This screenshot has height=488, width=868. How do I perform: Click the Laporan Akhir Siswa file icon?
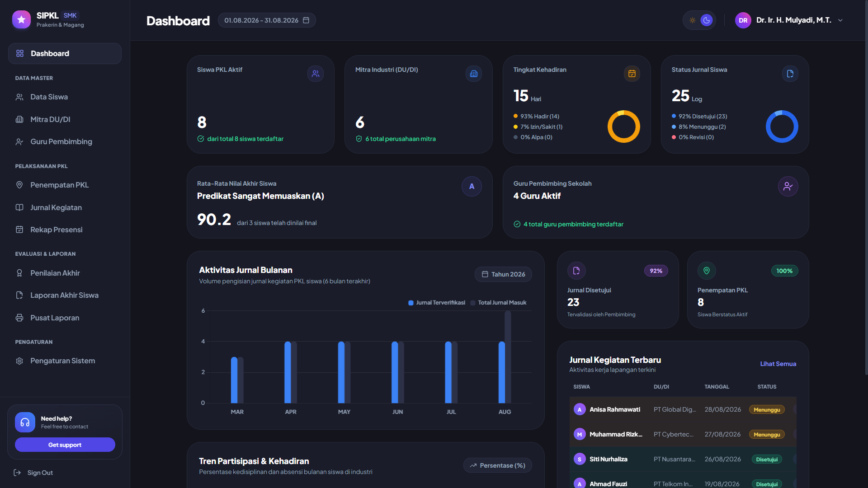(x=19, y=295)
